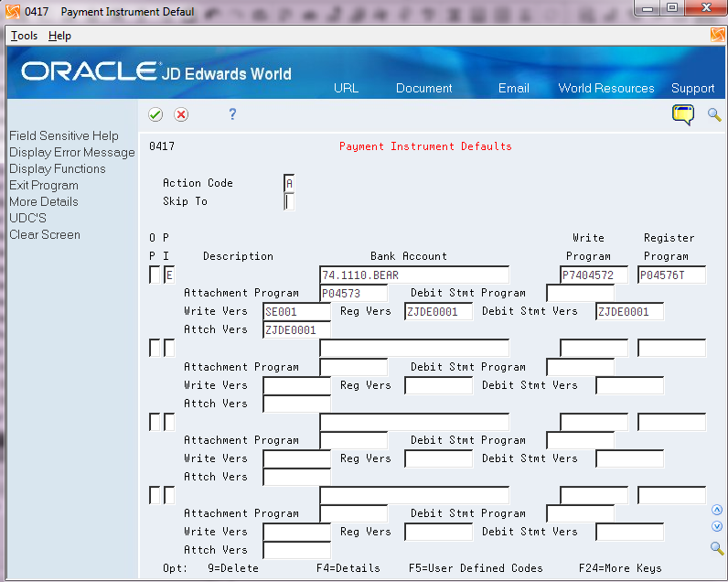Click the red X cancel icon
This screenshot has width=728, height=582.
181,114
